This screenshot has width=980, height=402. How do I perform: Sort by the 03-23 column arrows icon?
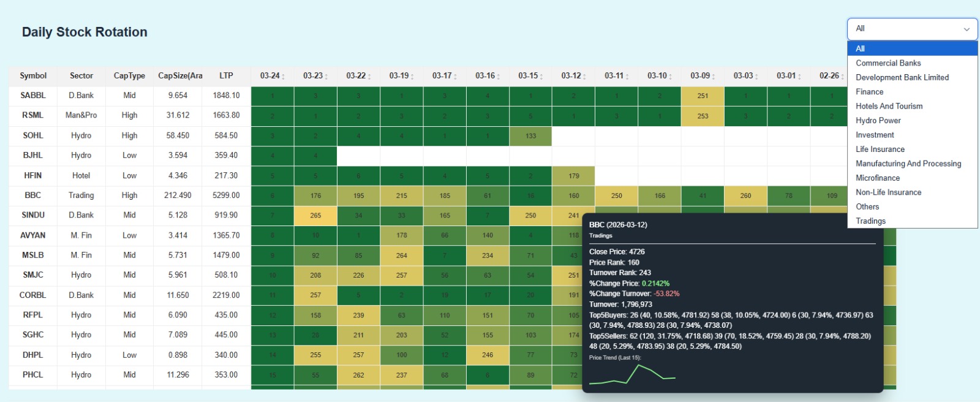326,77
